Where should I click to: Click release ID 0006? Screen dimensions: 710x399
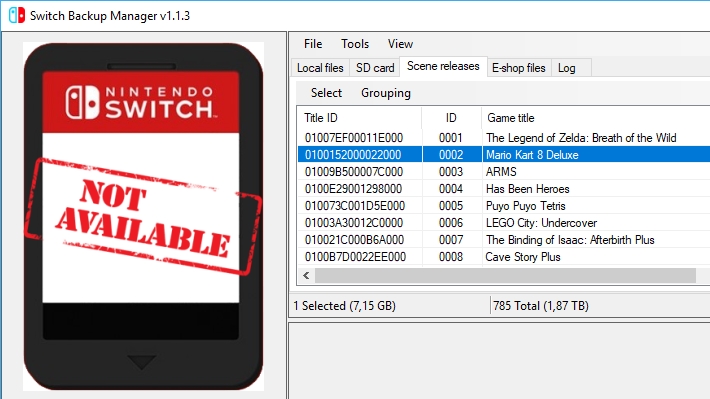451,223
